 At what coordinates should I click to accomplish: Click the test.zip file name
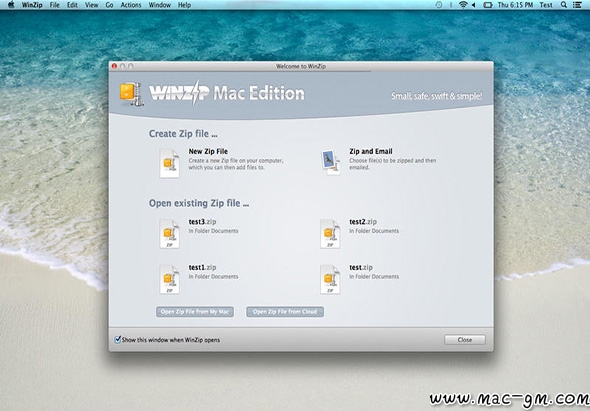pyautogui.click(x=361, y=268)
